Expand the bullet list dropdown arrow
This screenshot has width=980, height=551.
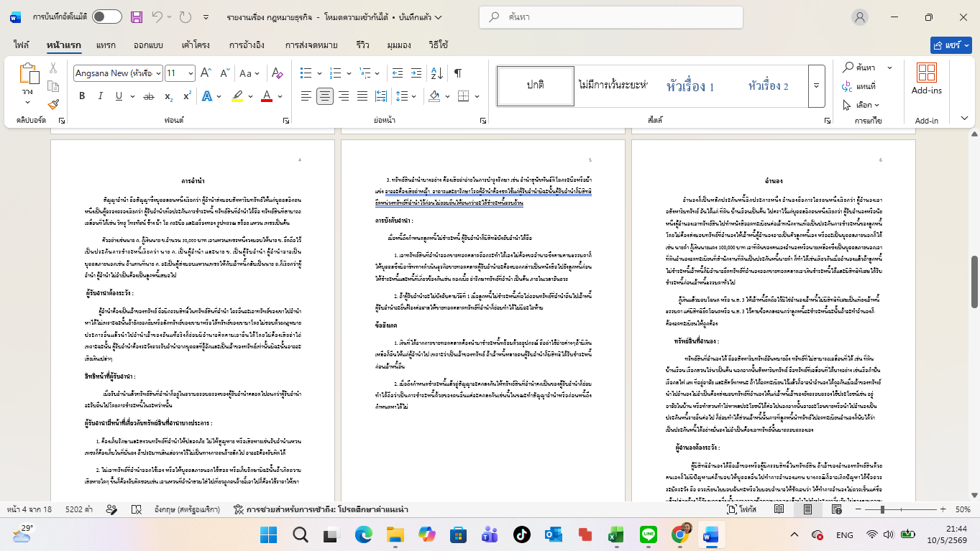point(319,73)
